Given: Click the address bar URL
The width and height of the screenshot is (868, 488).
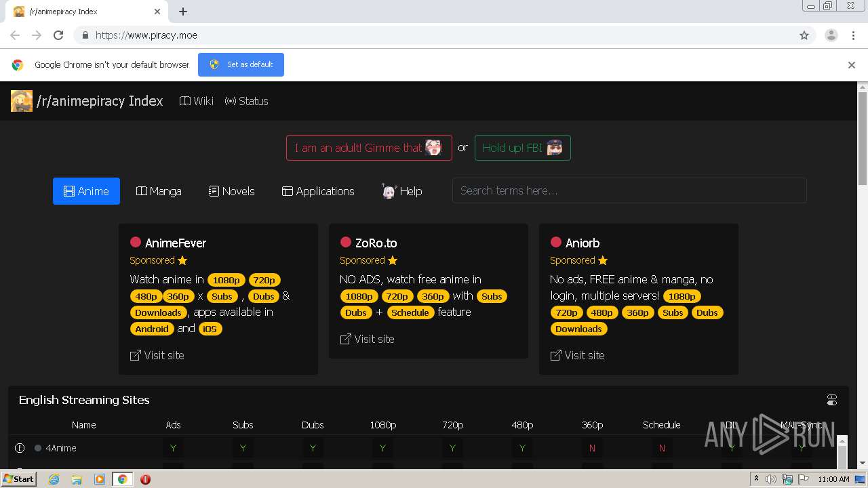Looking at the screenshot, I should (146, 35).
